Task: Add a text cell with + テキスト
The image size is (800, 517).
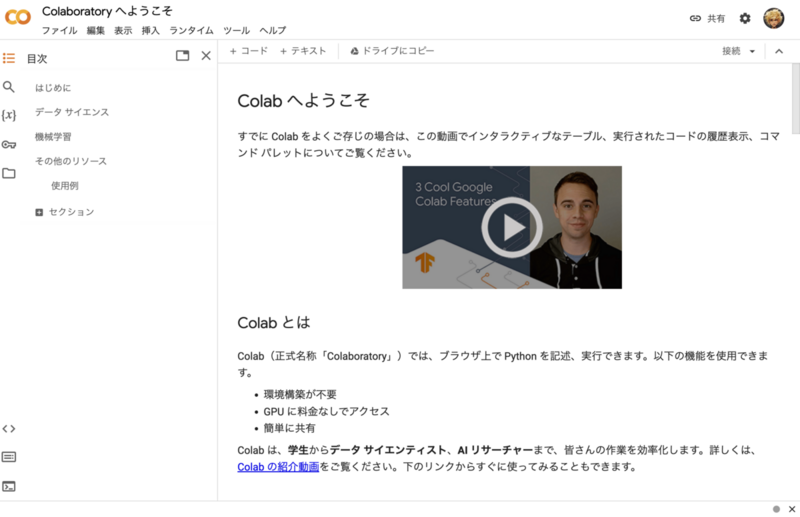Action: [x=303, y=51]
